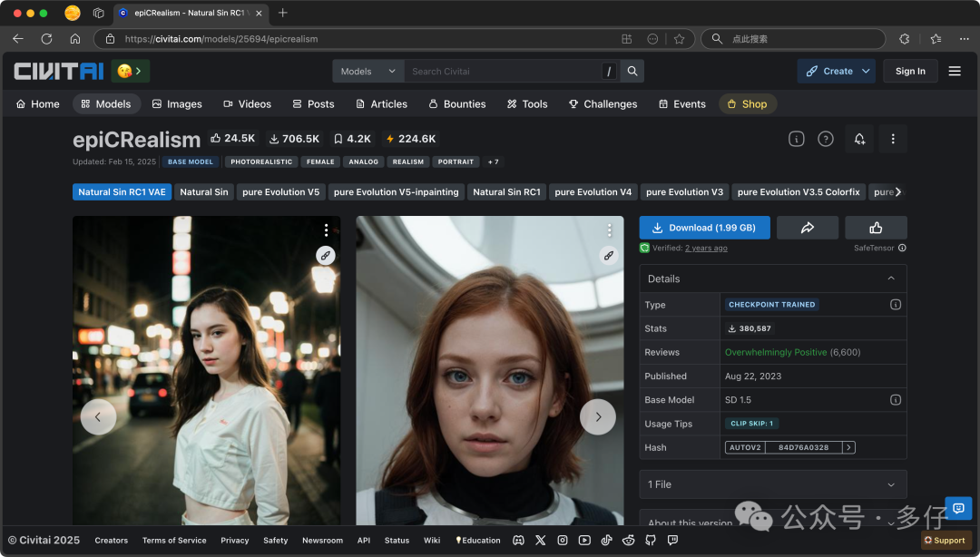This screenshot has height=557, width=980.
Task: Show next image with right arrow
Action: point(597,417)
